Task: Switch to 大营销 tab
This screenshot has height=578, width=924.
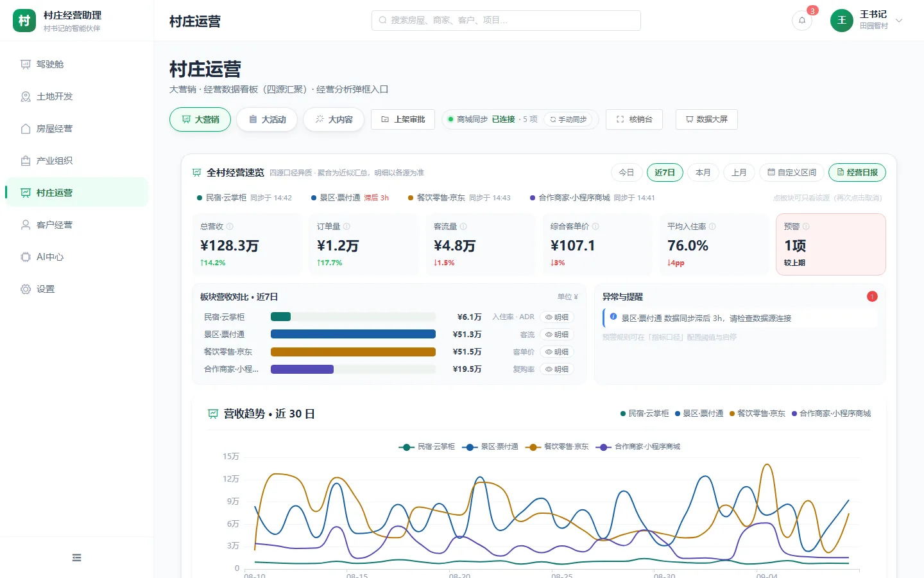Action: [x=200, y=119]
